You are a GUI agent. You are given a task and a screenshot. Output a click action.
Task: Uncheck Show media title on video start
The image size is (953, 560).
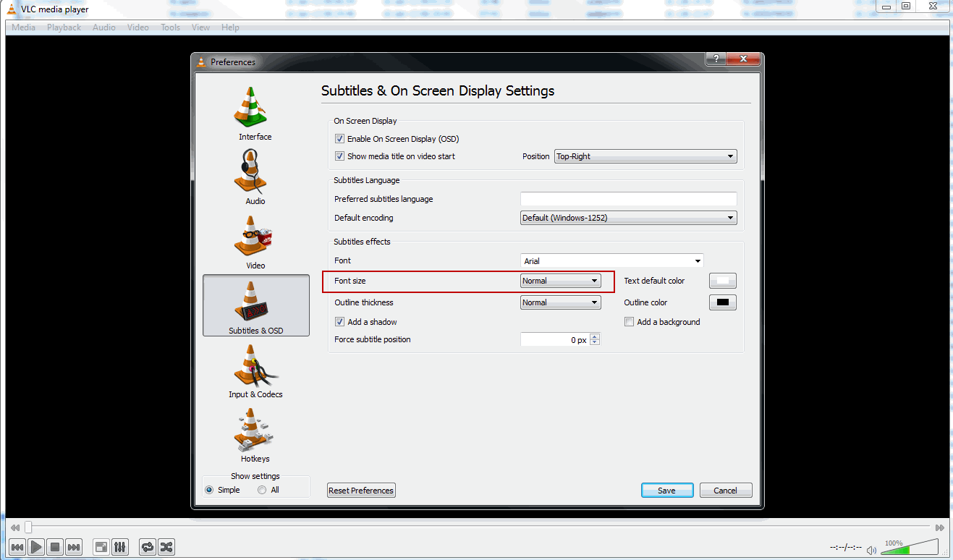coord(339,156)
